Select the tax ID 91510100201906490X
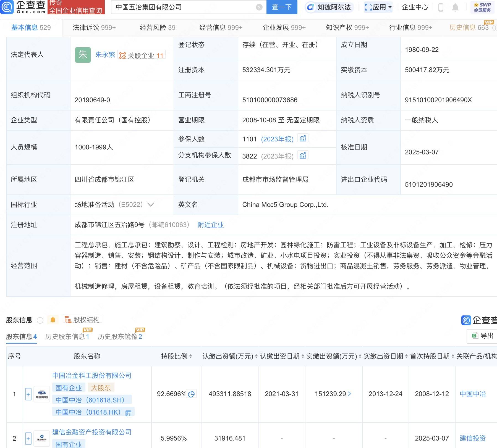This screenshot has width=497, height=448. (438, 100)
